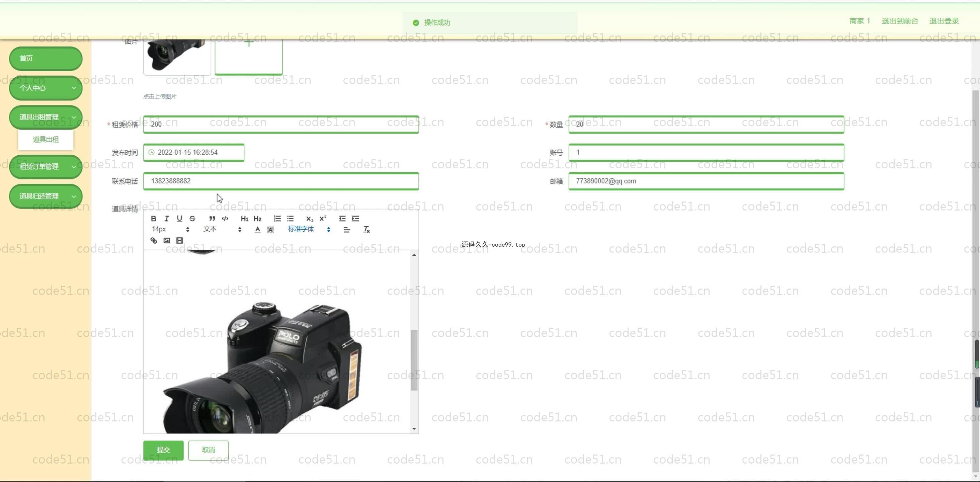Click the 道具详情 label
The image size is (980, 482).
click(x=125, y=209)
